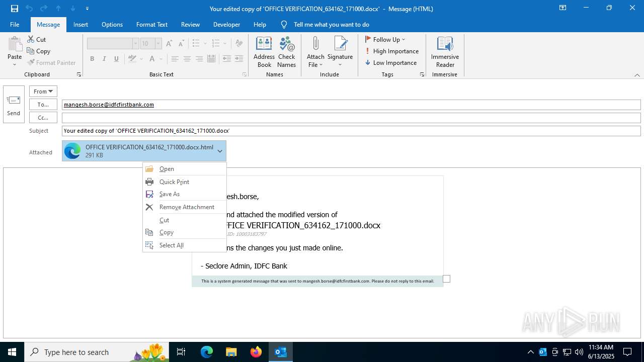Open the Help tab
644x362 pixels.
(x=260, y=24)
